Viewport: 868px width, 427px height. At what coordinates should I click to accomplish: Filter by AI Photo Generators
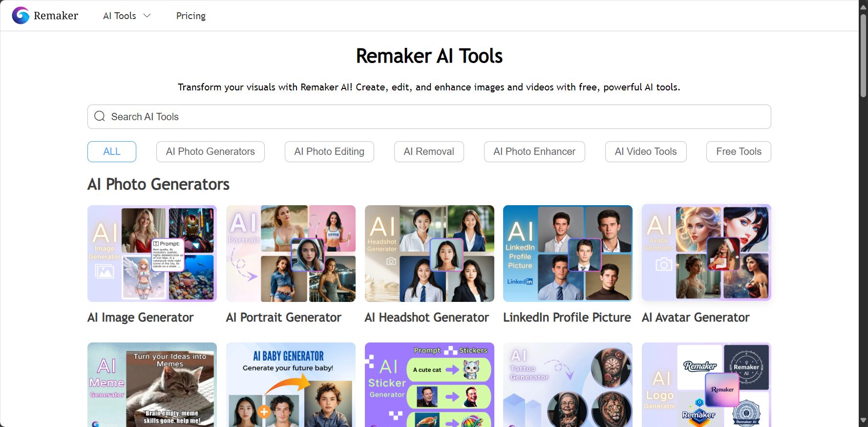tap(211, 151)
